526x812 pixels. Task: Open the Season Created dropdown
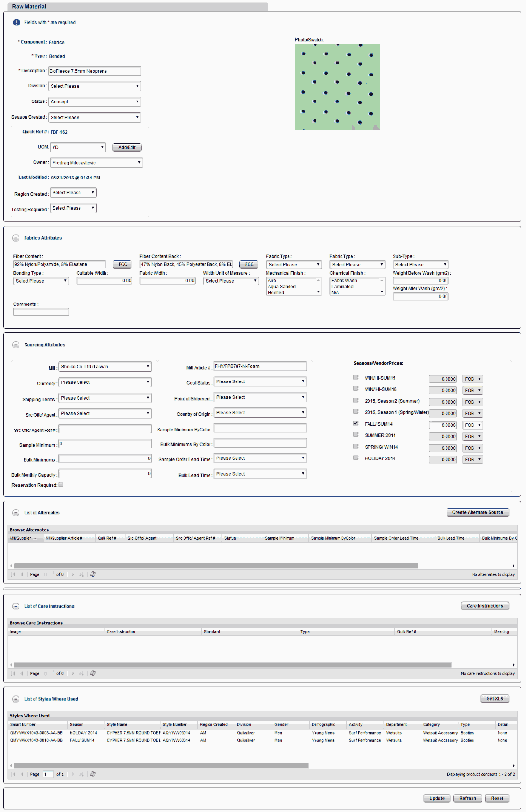pyautogui.click(x=95, y=117)
